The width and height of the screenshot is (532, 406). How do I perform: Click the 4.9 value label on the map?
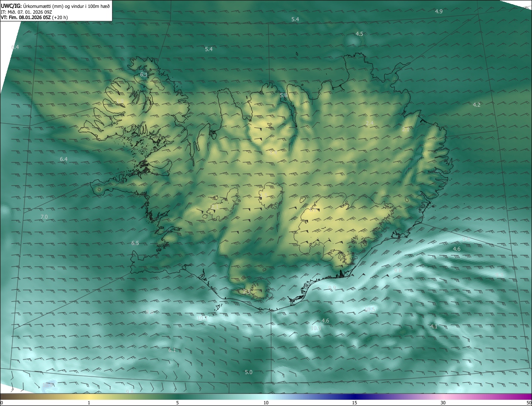click(438, 11)
